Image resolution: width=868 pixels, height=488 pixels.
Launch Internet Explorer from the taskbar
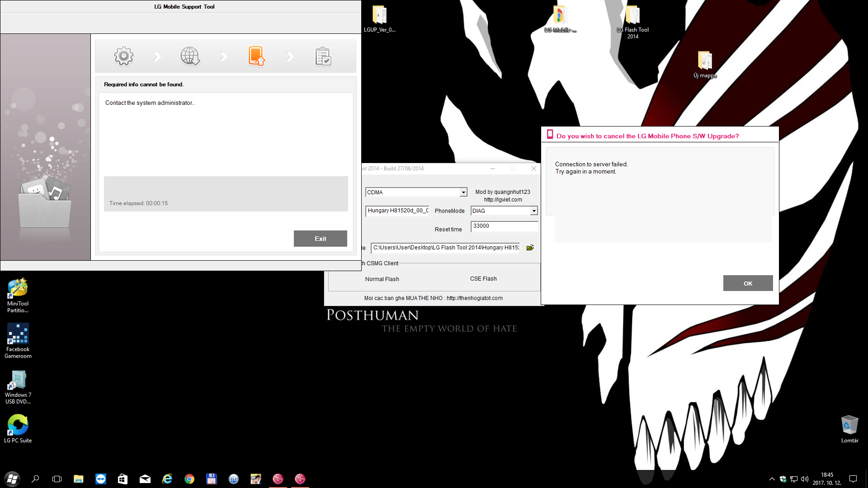pyautogui.click(x=167, y=479)
